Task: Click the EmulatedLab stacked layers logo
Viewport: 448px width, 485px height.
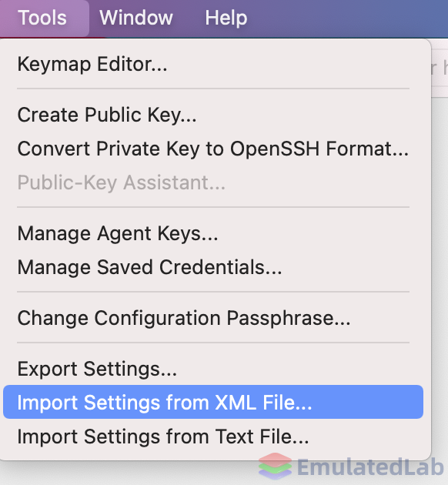Action: (x=275, y=466)
